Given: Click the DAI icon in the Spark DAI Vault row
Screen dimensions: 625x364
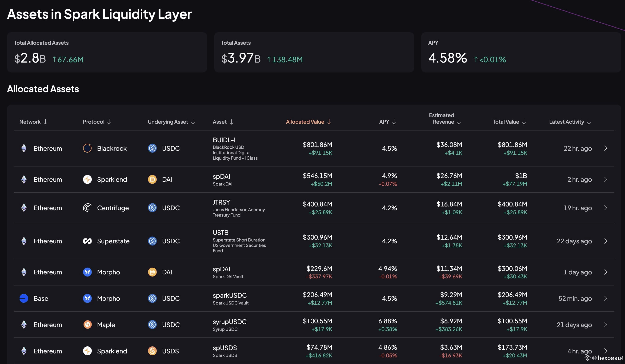Looking at the screenshot, I should pos(152,272).
